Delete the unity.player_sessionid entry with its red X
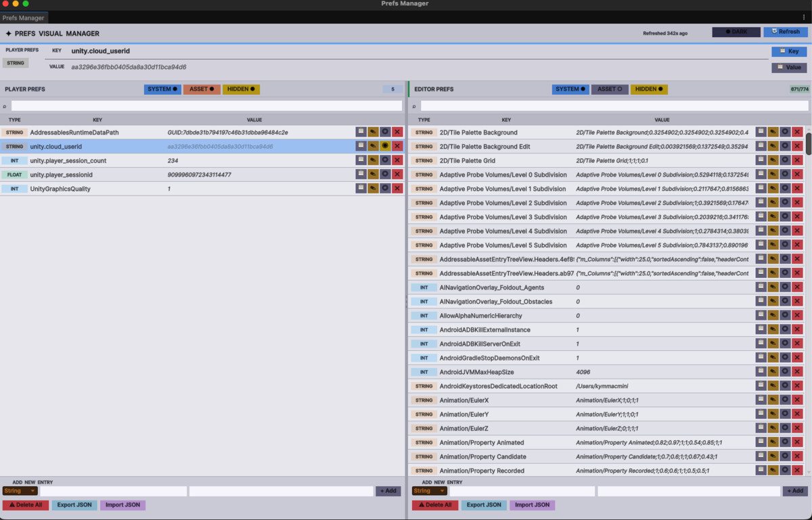812x520 pixels. (x=397, y=174)
